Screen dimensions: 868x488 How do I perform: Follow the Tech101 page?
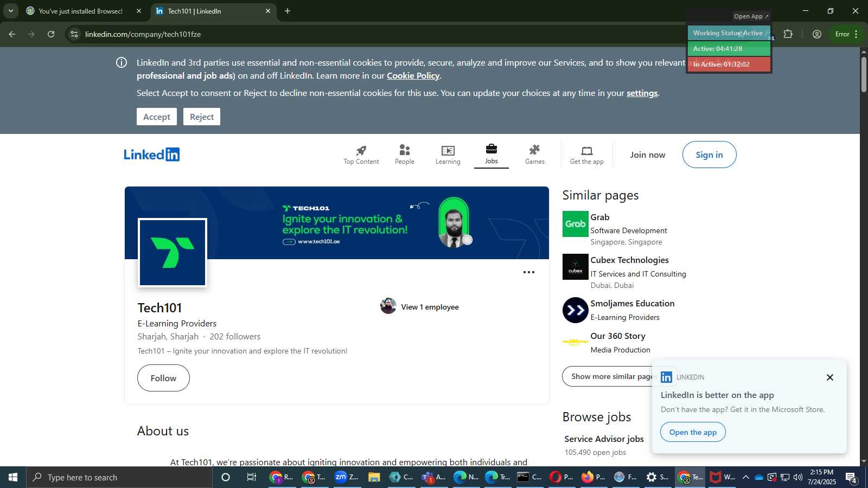click(163, 378)
